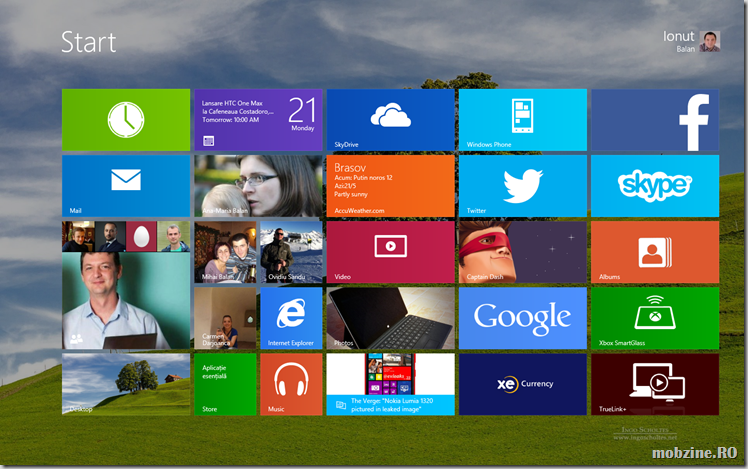Viewport: 748px width, 469px height.
Task: Open the Ana-Maria Balan contact tile
Action: (258, 186)
